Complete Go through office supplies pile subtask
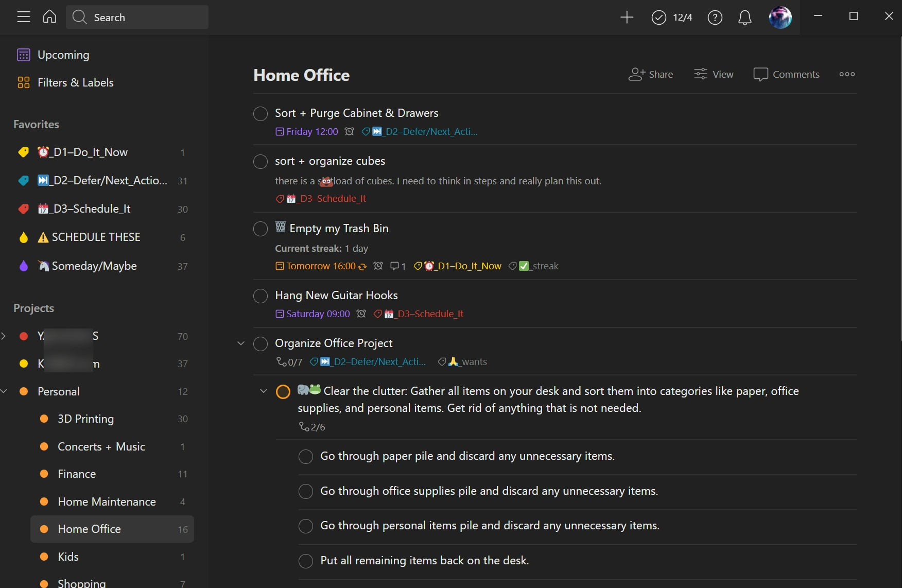Screen dimensions: 902x588 tap(306, 492)
